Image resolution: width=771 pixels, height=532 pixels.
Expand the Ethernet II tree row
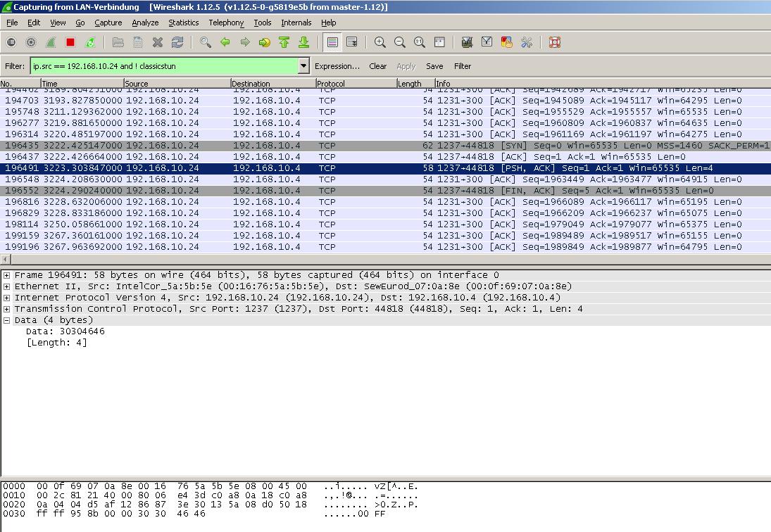7,286
